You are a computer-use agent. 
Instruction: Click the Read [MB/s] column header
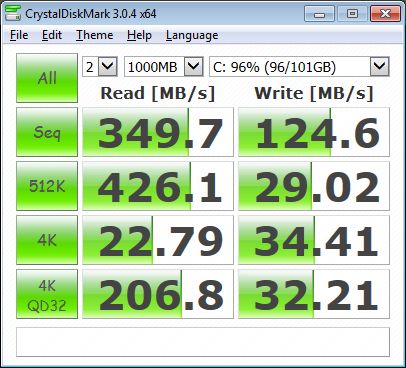[158, 93]
